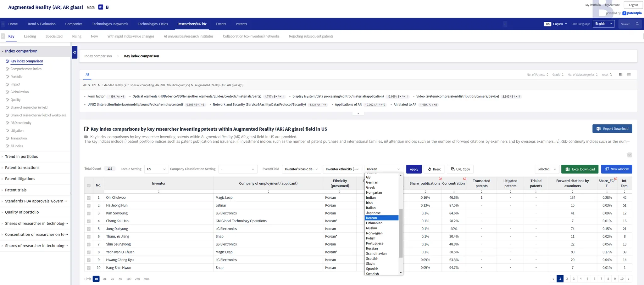Switch to the Rising researchers tab

coord(77,36)
